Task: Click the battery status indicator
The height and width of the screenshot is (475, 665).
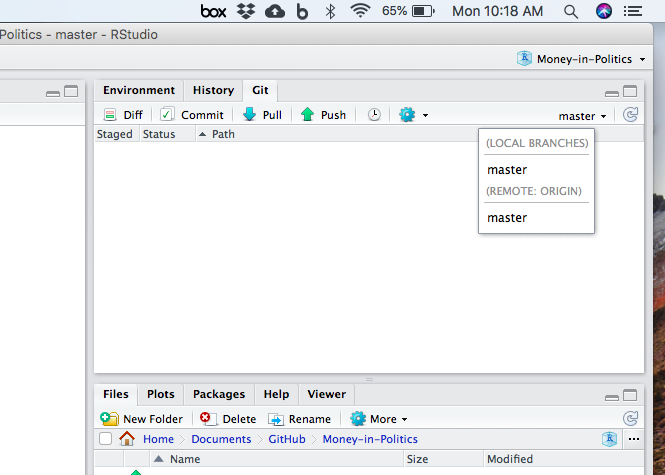Action: pos(408,11)
